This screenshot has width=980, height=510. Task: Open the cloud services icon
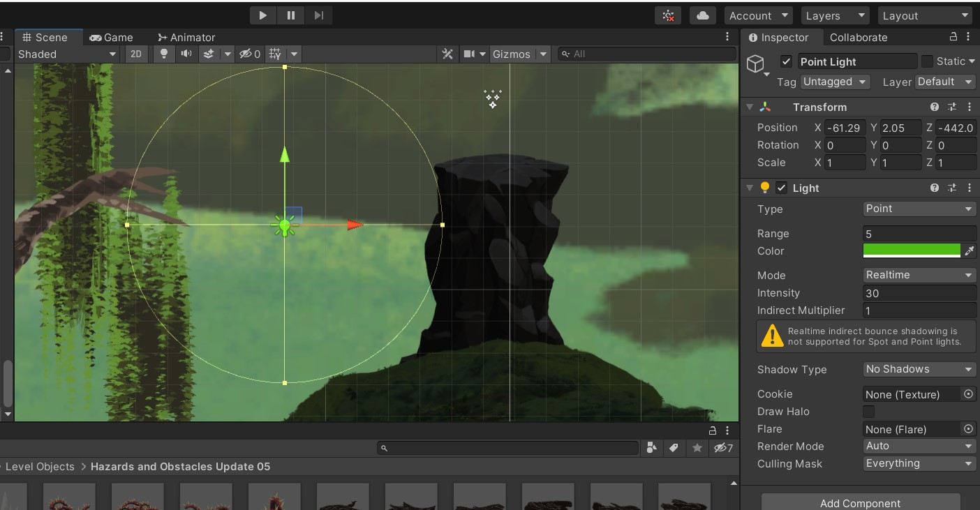(703, 15)
